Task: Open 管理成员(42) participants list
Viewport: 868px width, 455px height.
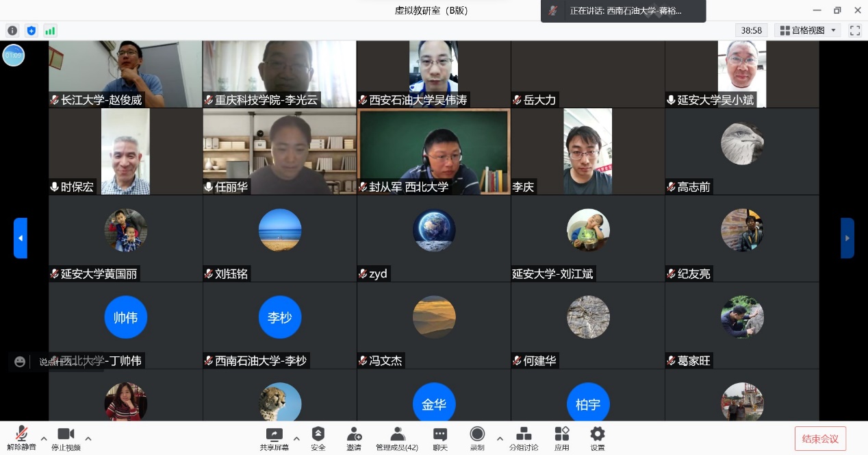Action: coord(397,438)
